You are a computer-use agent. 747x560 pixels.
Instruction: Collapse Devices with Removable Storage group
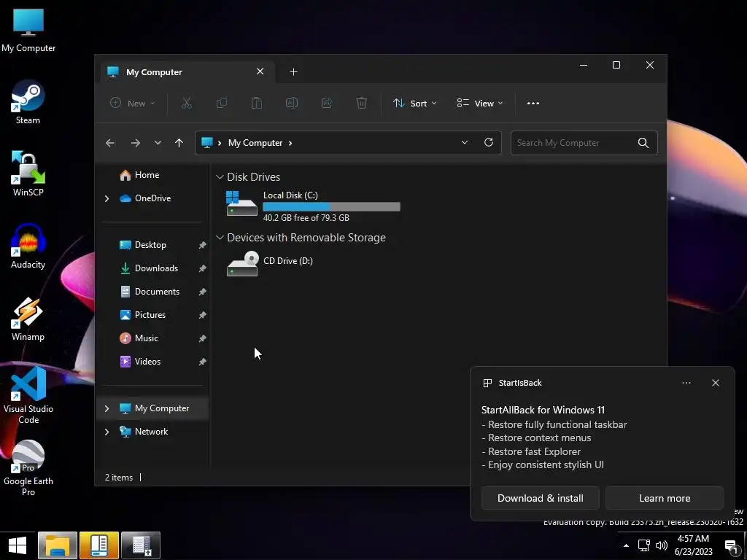pos(220,237)
